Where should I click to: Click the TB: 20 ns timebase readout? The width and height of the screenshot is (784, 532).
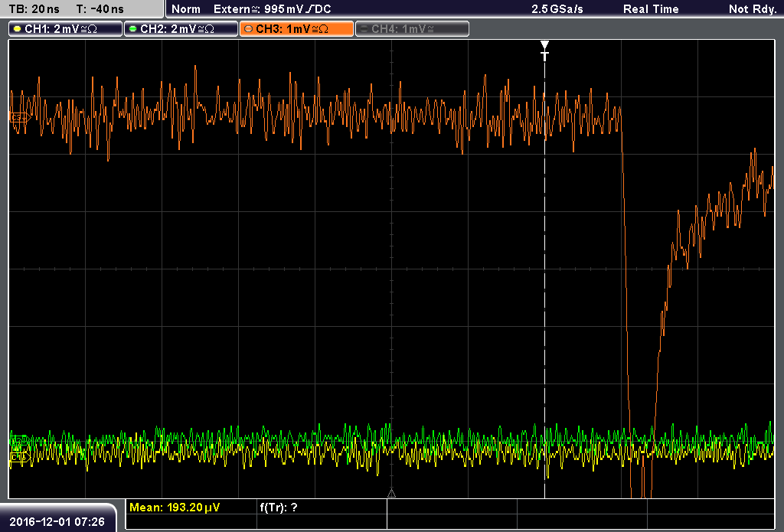(34, 9)
